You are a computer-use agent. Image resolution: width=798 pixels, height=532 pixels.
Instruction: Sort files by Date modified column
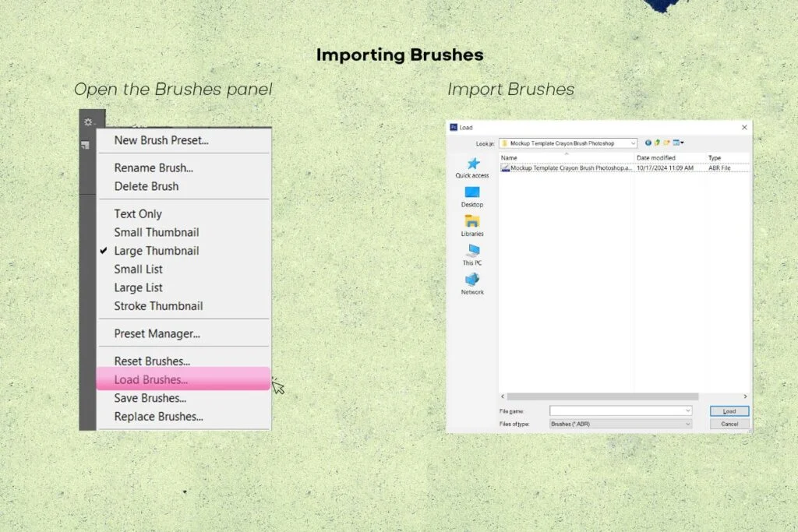[670, 157]
